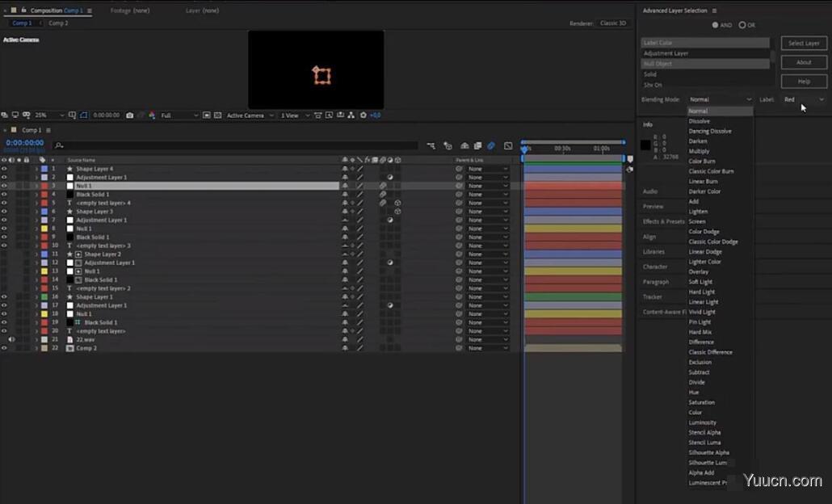Choose Multiply in blending mode list
The height and width of the screenshot is (504, 832).
699,151
